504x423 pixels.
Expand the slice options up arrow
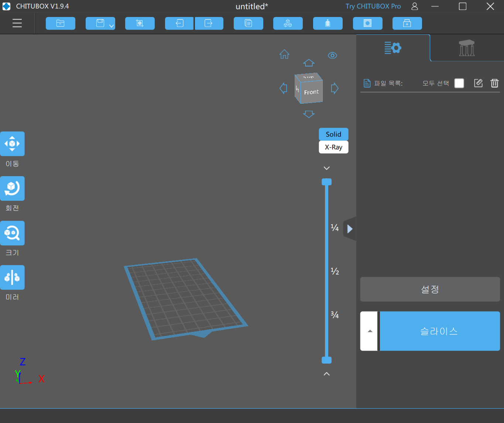point(370,331)
